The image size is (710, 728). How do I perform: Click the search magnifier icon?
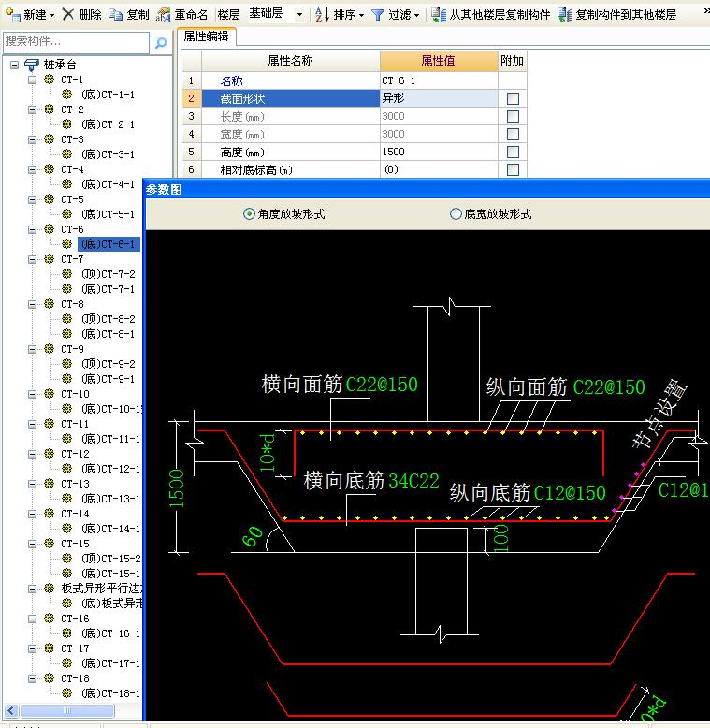pos(161,43)
